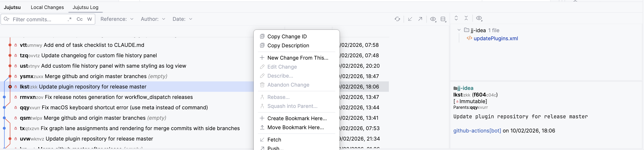644x150 pixels.
Task: Click upload icon beside Move Bookmark Here
Action: point(262,127)
